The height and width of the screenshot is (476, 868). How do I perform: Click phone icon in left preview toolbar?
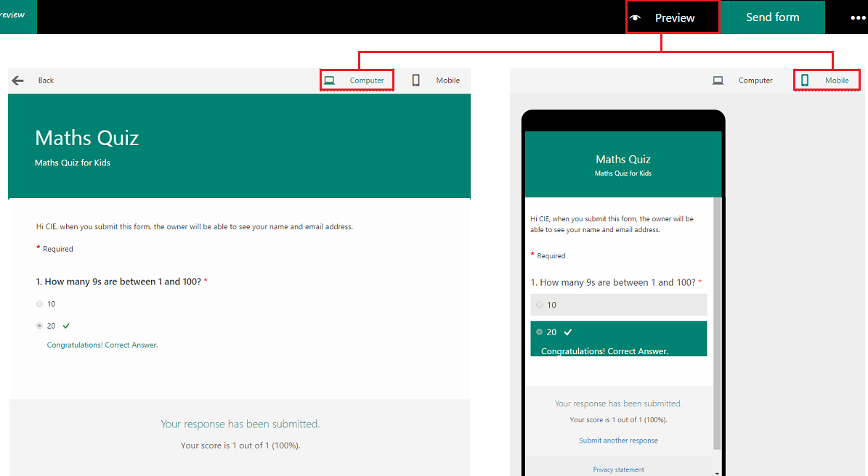click(x=416, y=81)
